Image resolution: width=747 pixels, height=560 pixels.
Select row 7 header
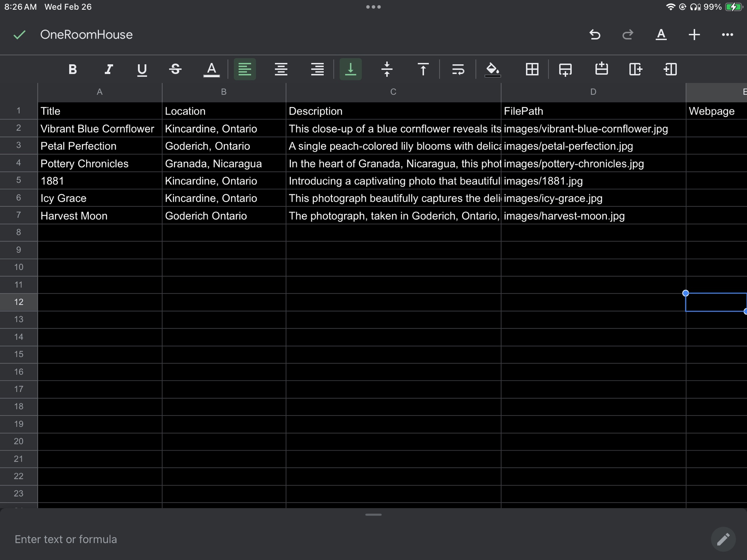[x=19, y=215]
